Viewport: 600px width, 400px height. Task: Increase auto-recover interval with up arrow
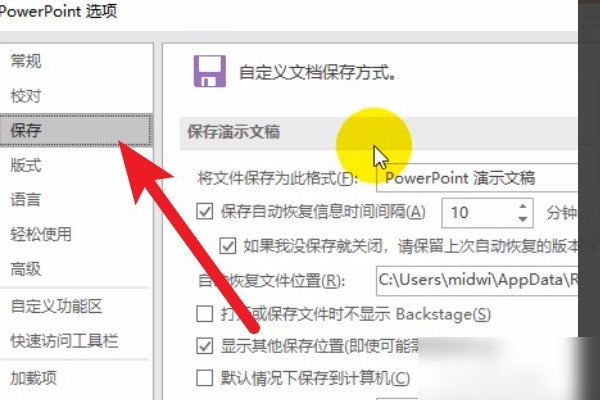pos(523,206)
